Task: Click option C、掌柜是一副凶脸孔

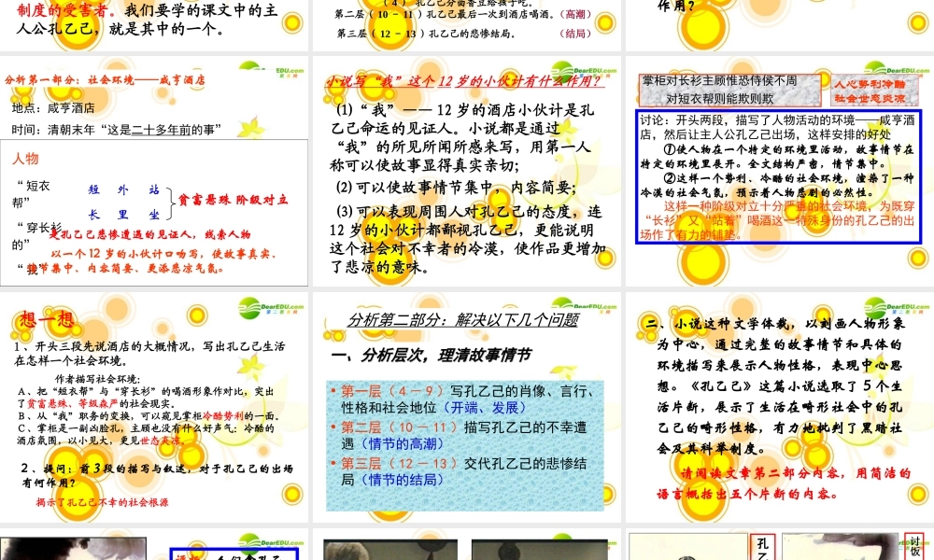Action: [146, 434]
